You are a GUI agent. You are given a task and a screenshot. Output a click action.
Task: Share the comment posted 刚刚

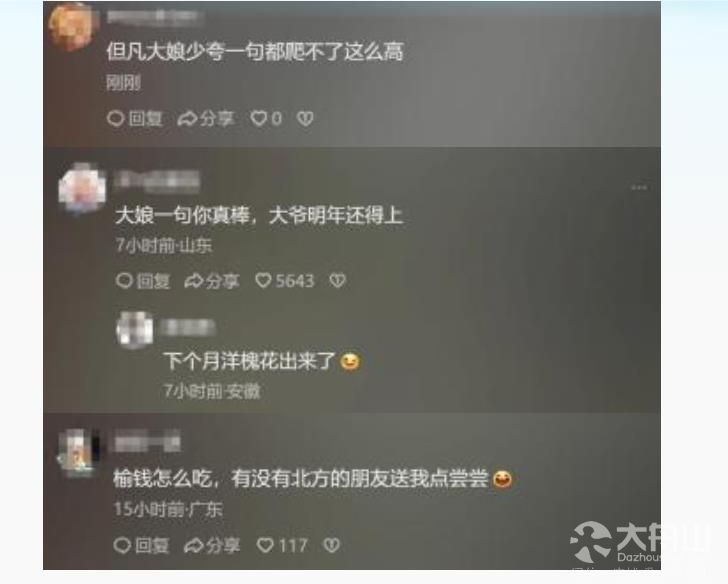point(205,119)
